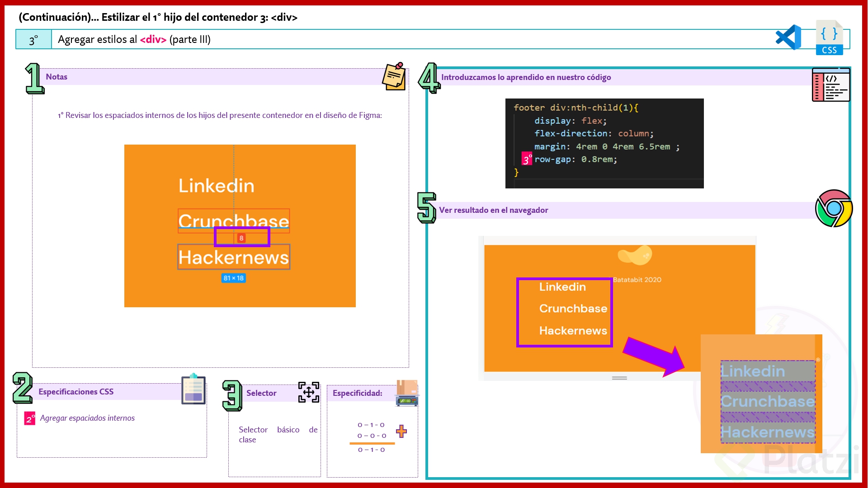Screen dimensions: 868x488
Task: Click the Crunchbase text in Figma design
Action: click(234, 221)
